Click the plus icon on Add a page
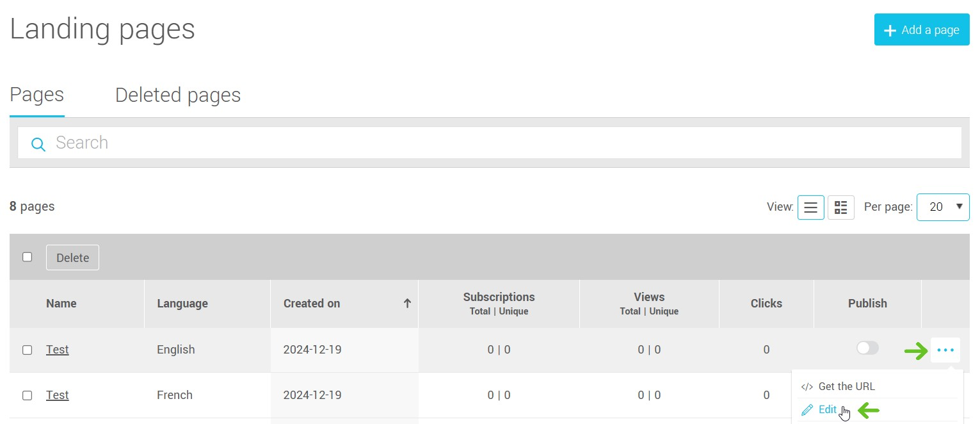Image resolution: width=980 pixels, height=424 pixels. (889, 31)
